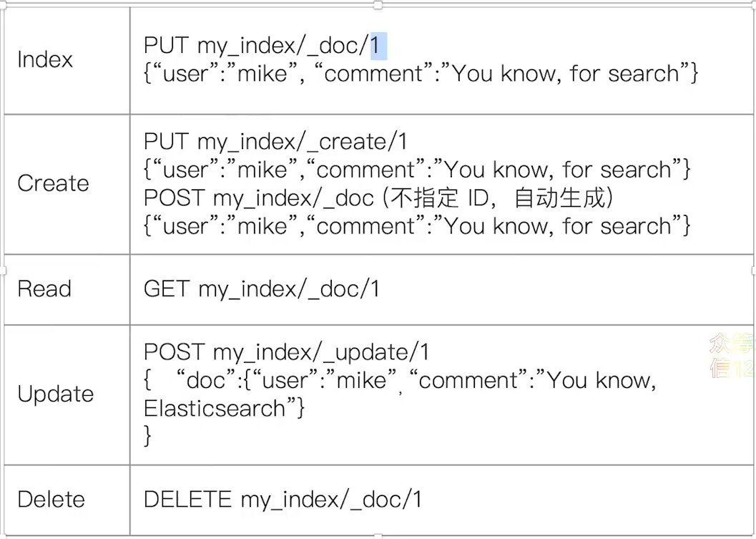Click the highlighted 1 after _doc/
The image size is (756, 539).
tap(377, 46)
